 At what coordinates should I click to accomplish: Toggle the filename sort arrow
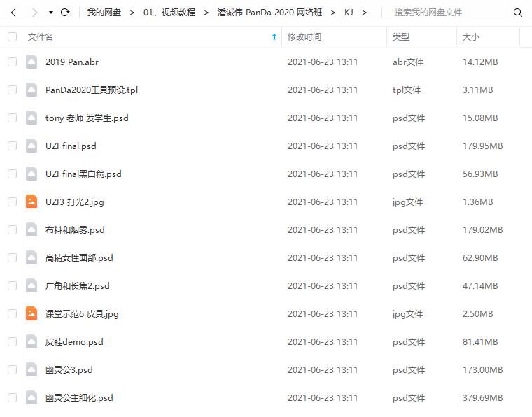pos(274,36)
